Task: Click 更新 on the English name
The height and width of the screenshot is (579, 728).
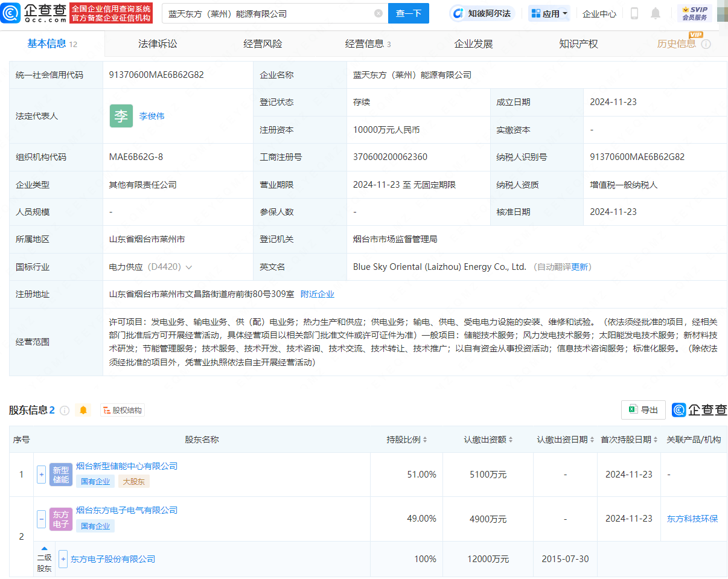Action: pyautogui.click(x=580, y=267)
